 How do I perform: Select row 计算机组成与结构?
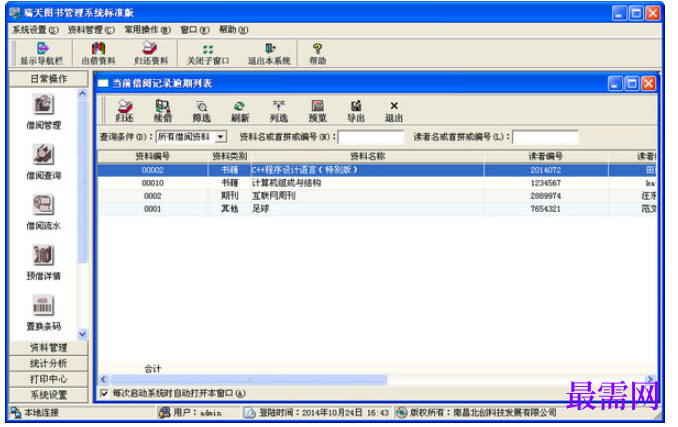[x=377, y=183]
